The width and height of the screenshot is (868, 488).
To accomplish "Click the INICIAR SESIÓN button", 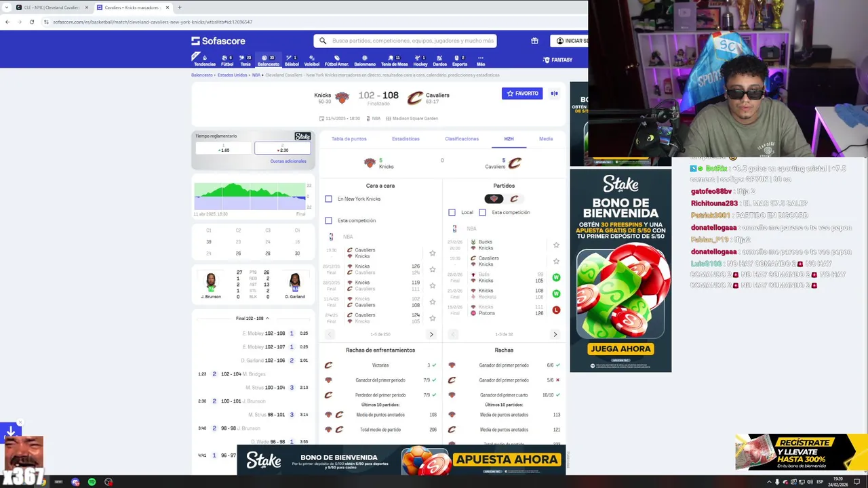I will (x=570, y=41).
